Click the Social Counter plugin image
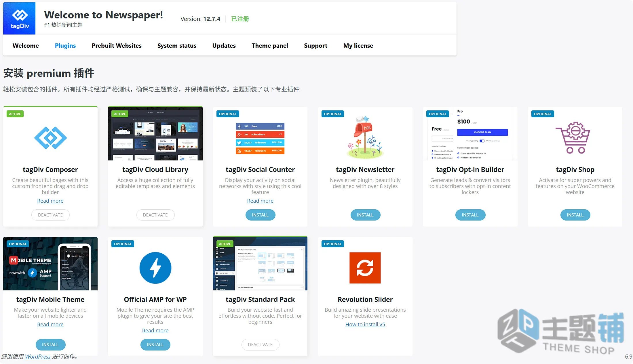Image resolution: width=633 pixels, height=364 pixels. [x=260, y=139]
